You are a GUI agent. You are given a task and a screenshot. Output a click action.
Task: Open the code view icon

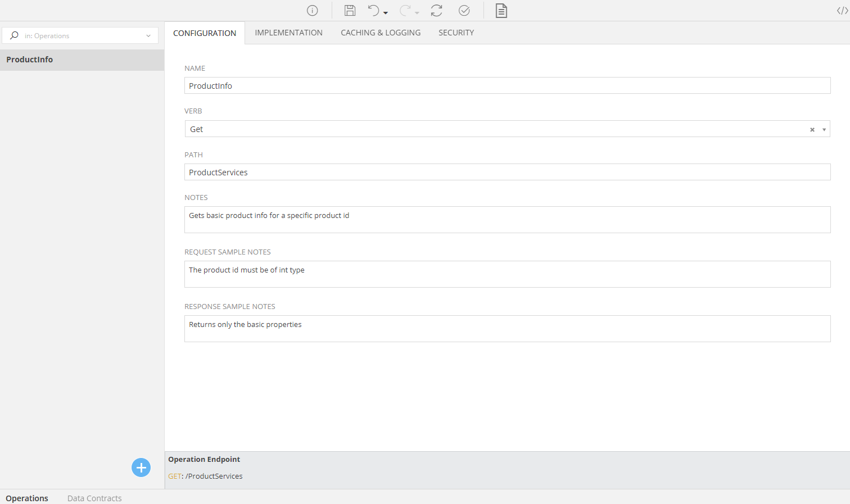click(x=842, y=11)
